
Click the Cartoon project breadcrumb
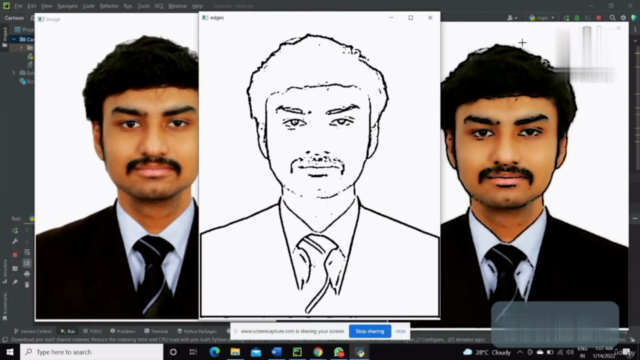tap(14, 18)
